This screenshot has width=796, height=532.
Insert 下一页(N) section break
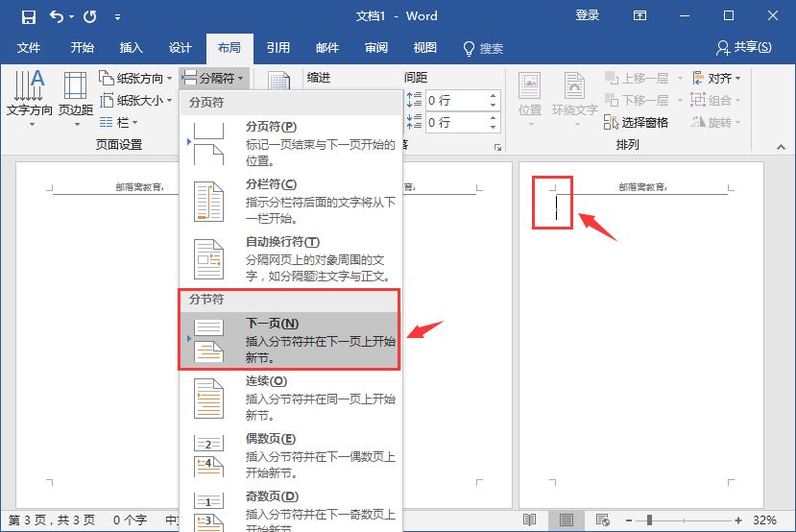tap(290, 340)
